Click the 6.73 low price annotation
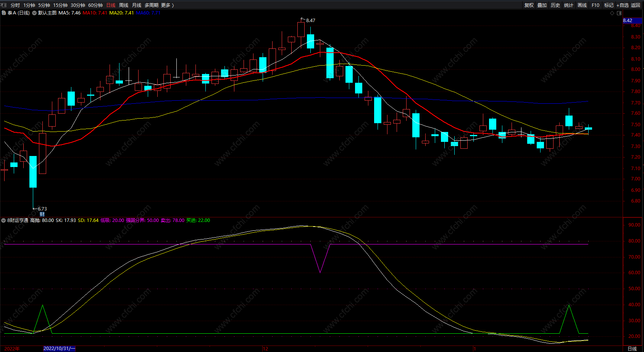The image size is (644, 352). 42,209
